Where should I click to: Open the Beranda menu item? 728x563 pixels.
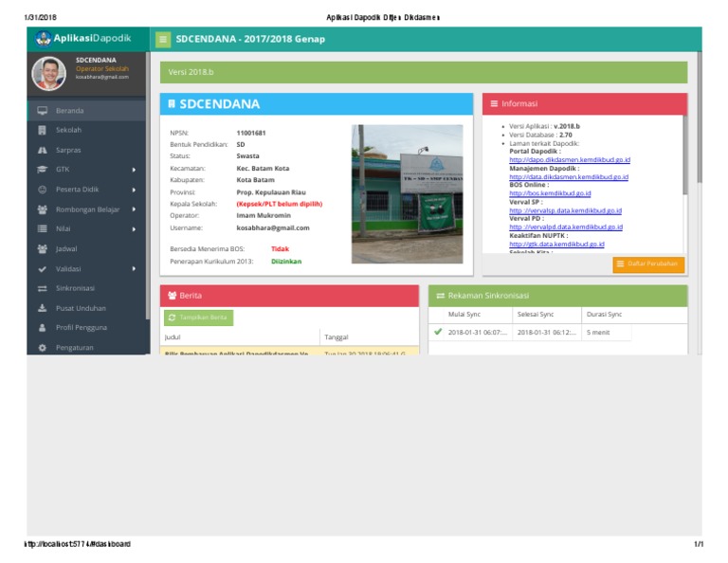point(86,111)
